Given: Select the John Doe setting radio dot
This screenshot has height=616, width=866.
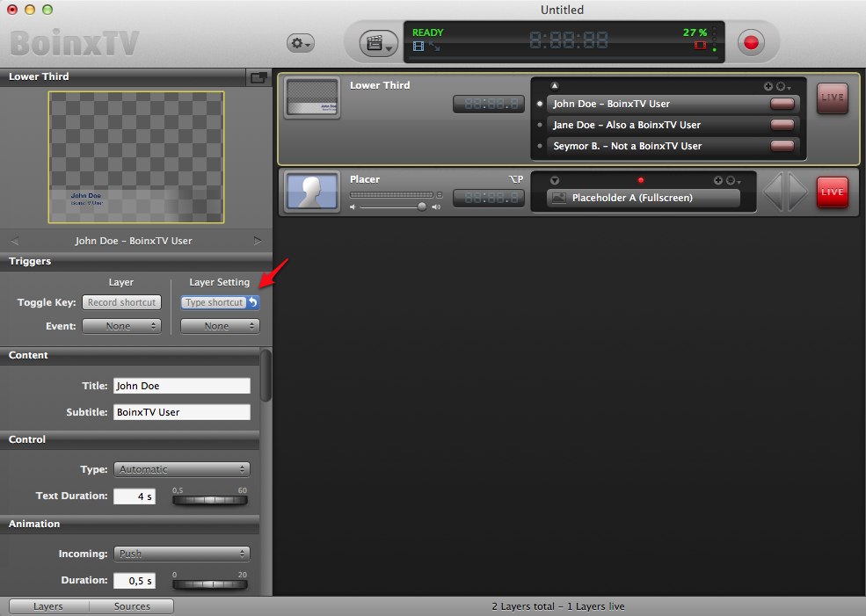Looking at the screenshot, I should (540, 104).
